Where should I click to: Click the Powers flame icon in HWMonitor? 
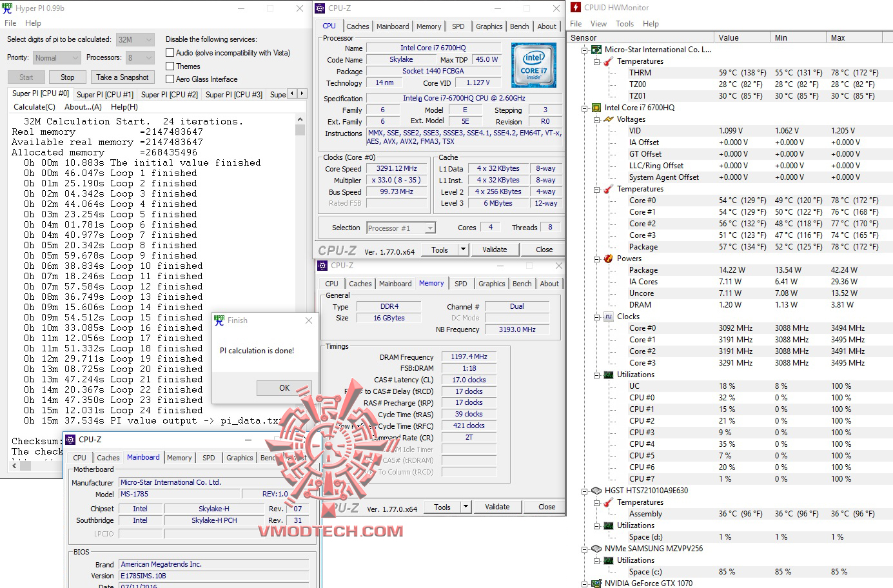pos(608,259)
